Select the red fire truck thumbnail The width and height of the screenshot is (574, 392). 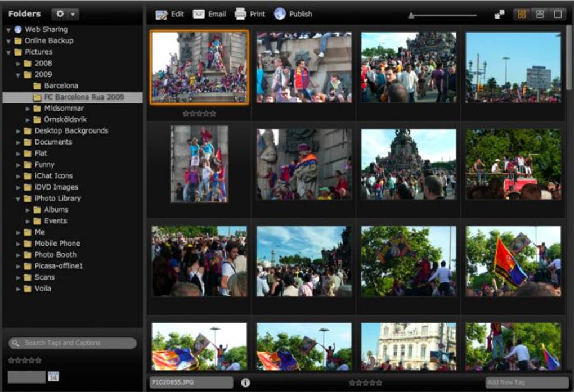point(513,164)
